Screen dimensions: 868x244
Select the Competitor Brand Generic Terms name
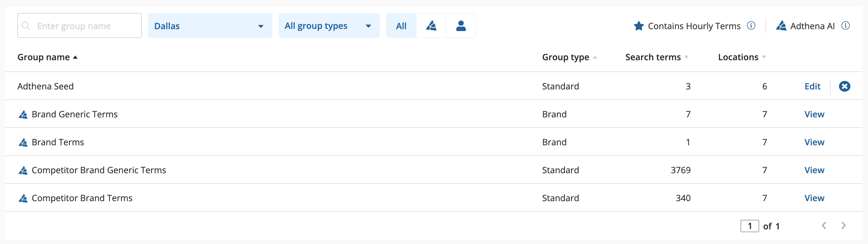click(x=99, y=170)
